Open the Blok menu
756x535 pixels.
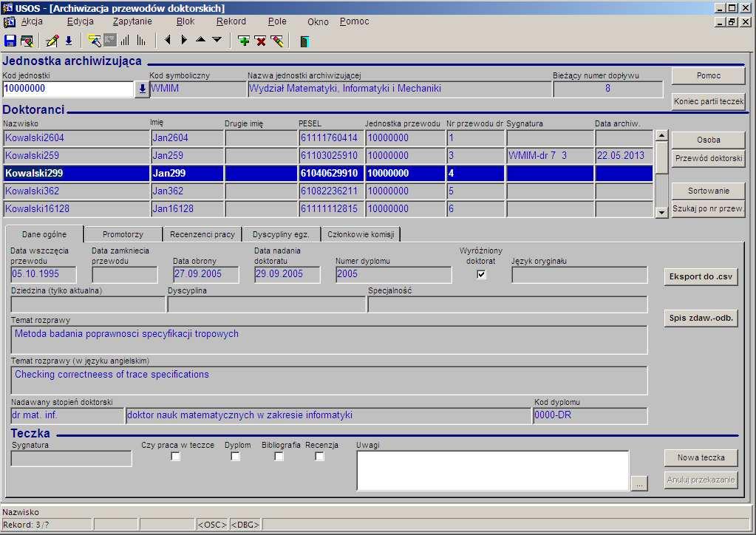[x=185, y=21]
